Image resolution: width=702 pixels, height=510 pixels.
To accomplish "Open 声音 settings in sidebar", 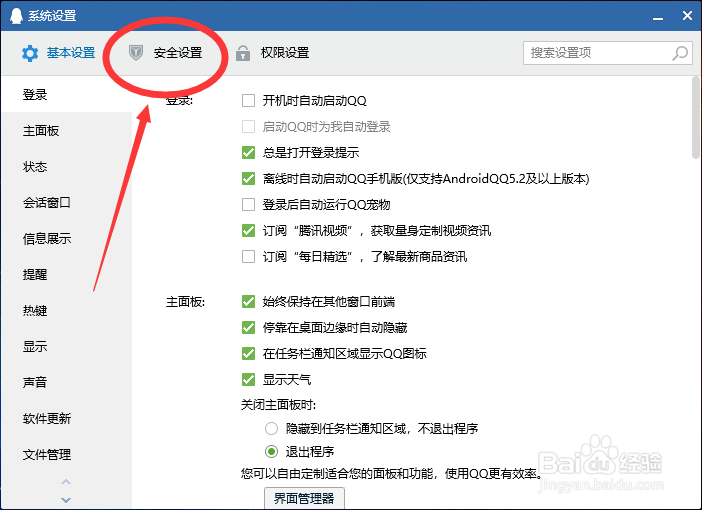I will tap(66, 382).
